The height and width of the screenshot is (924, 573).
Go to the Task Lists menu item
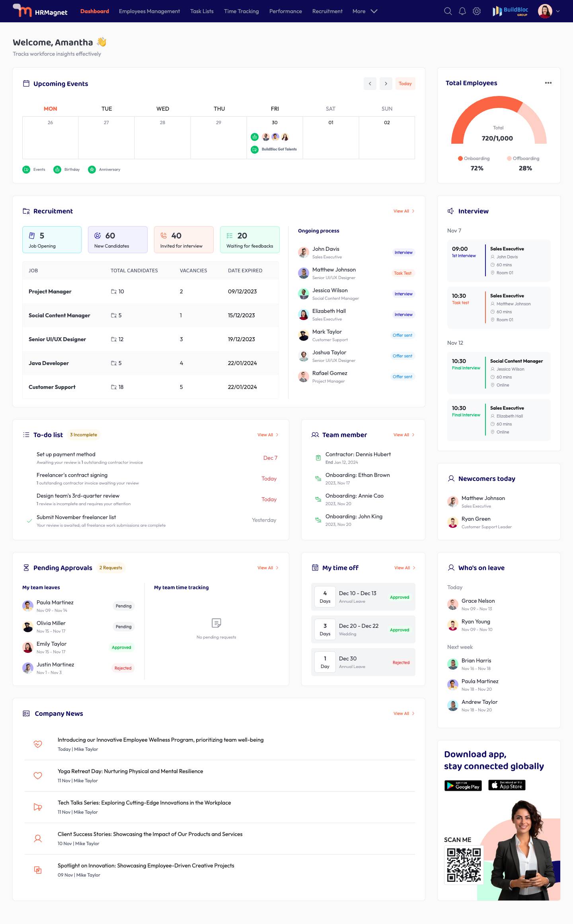(202, 11)
